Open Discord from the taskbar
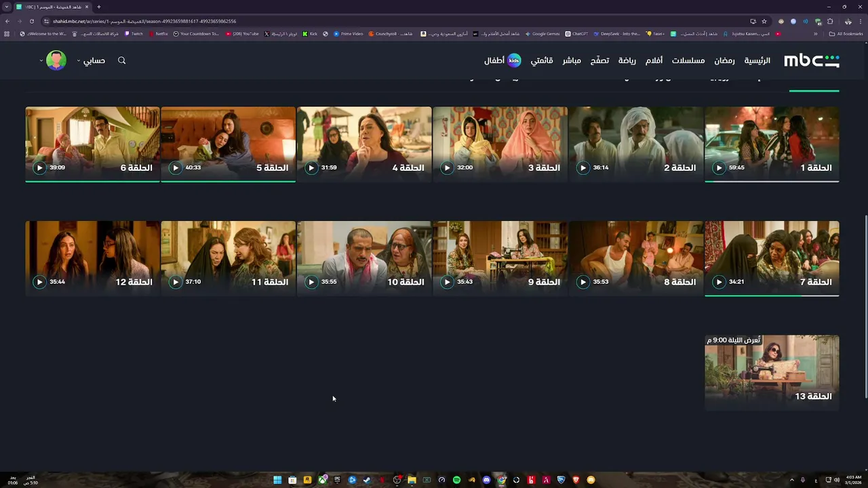 pyautogui.click(x=486, y=480)
